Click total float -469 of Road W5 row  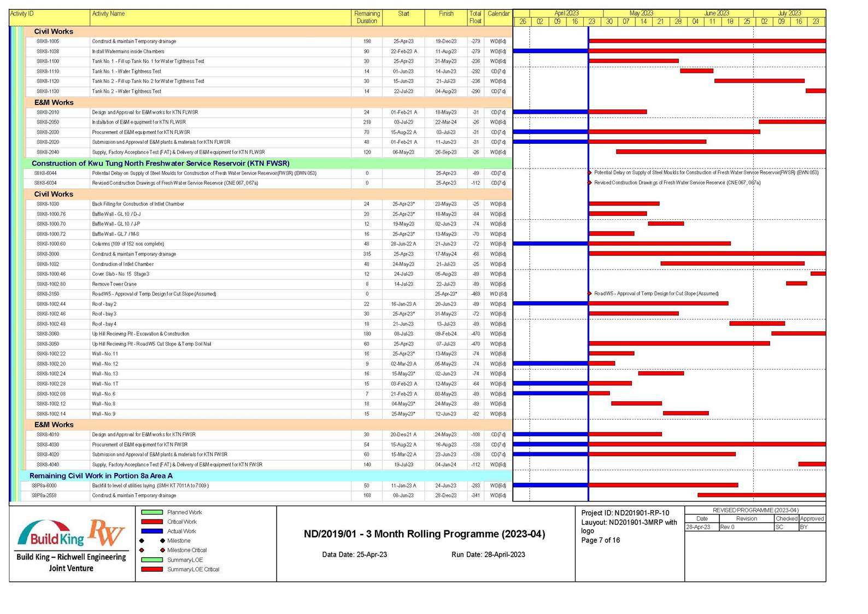[476, 294]
